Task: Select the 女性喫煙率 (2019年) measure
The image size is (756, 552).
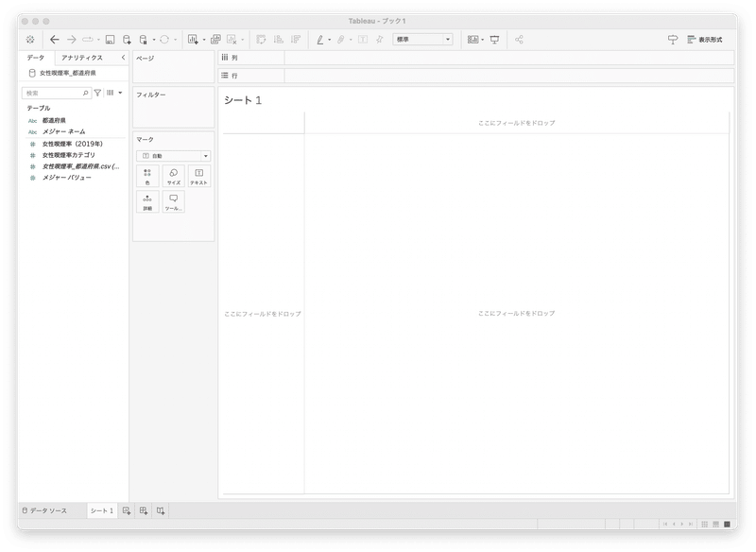Action: pyautogui.click(x=73, y=144)
